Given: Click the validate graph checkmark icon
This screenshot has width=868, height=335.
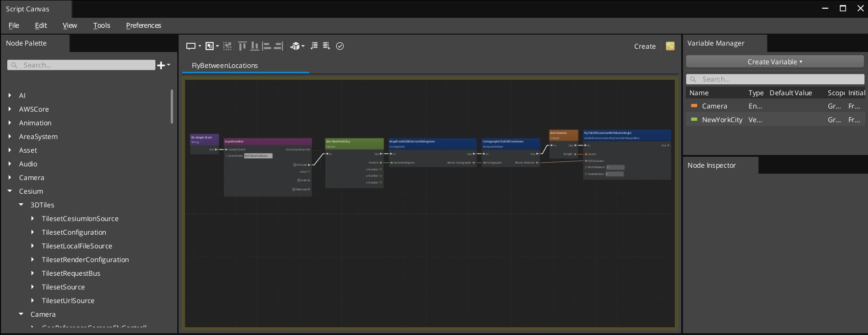Looking at the screenshot, I should (x=340, y=46).
